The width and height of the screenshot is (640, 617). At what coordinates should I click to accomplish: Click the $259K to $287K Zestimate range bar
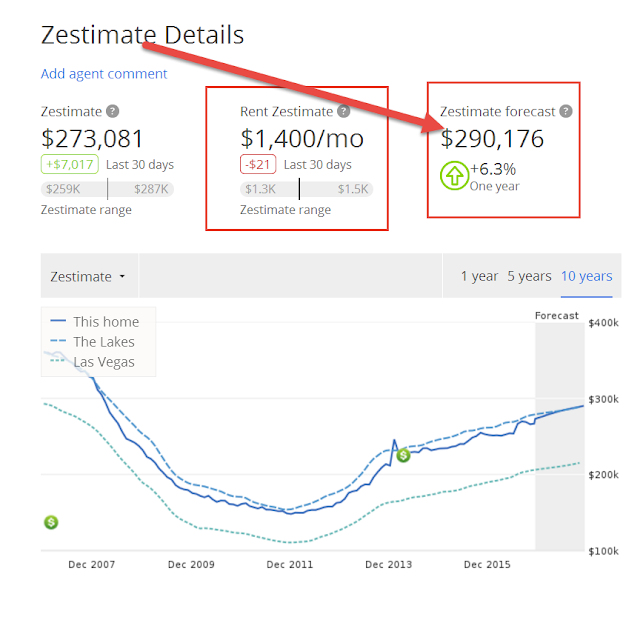pos(107,189)
